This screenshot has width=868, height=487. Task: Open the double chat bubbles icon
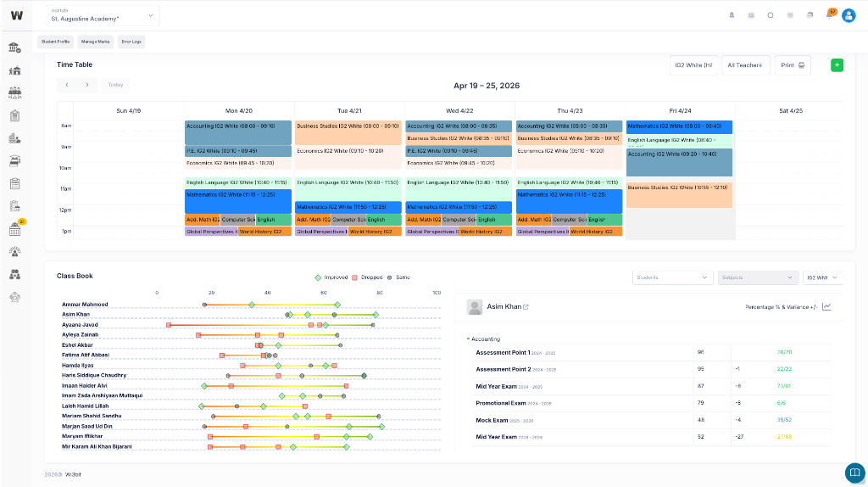pyautogui.click(x=810, y=15)
